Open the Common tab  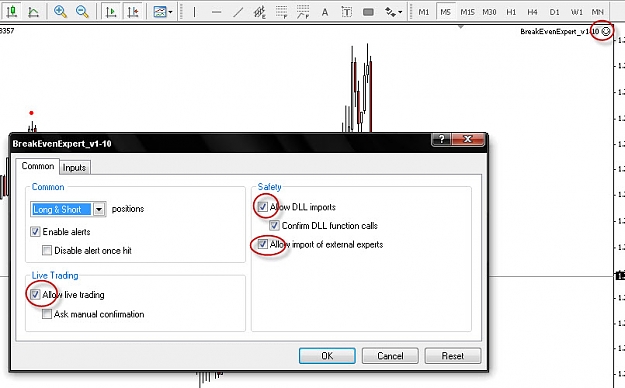(x=37, y=166)
